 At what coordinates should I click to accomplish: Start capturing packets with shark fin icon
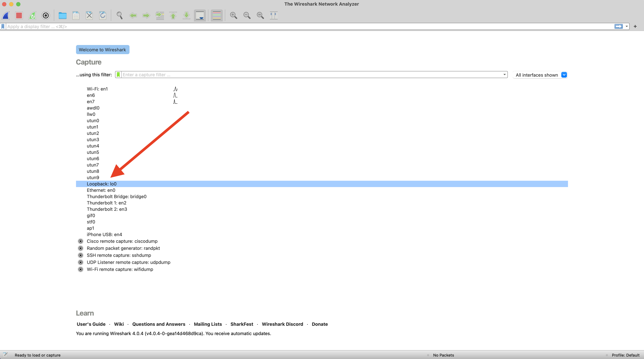[x=6, y=15]
